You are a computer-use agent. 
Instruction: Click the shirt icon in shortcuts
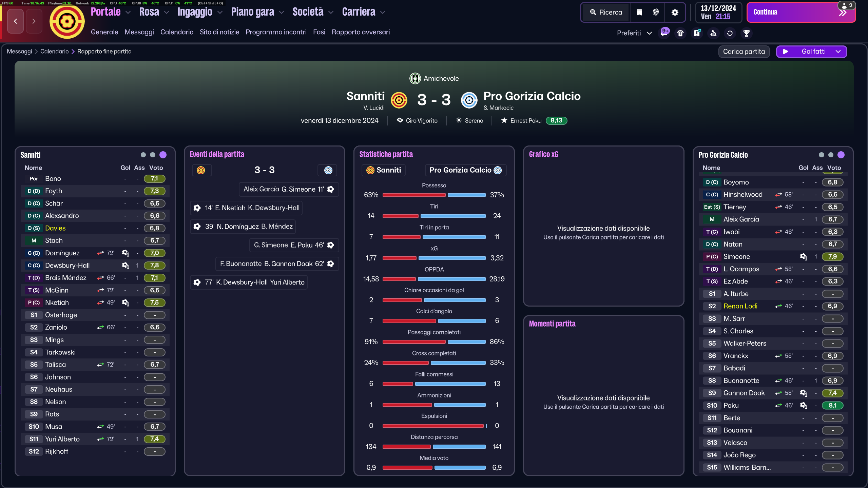(x=680, y=33)
